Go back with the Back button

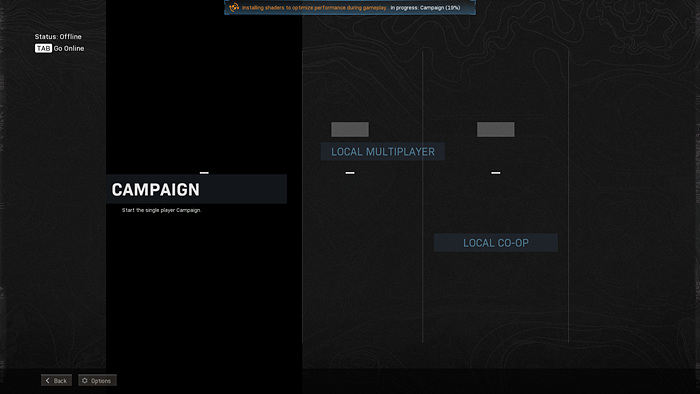pyautogui.click(x=56, y=381)
